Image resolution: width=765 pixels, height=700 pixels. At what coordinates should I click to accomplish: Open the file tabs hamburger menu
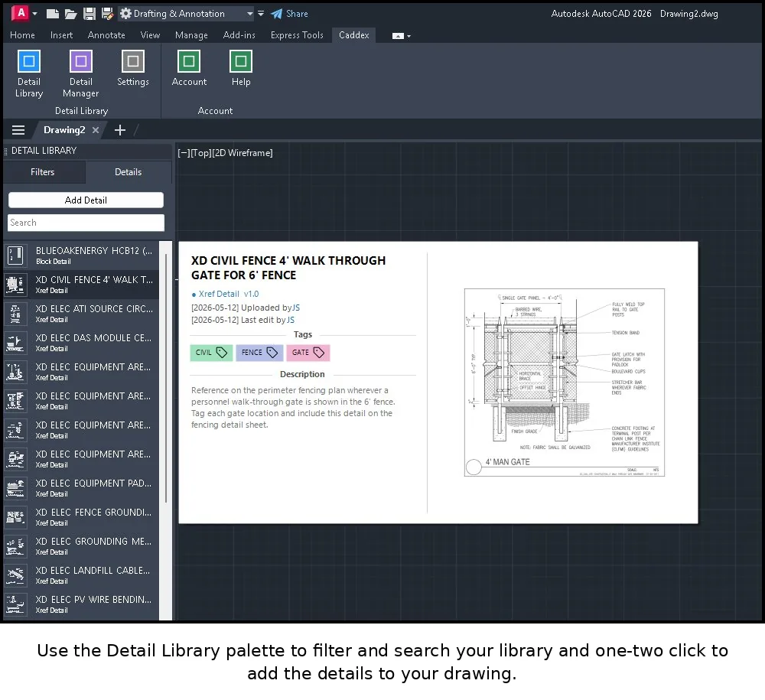pyautogui.click(x=18, y=130)
